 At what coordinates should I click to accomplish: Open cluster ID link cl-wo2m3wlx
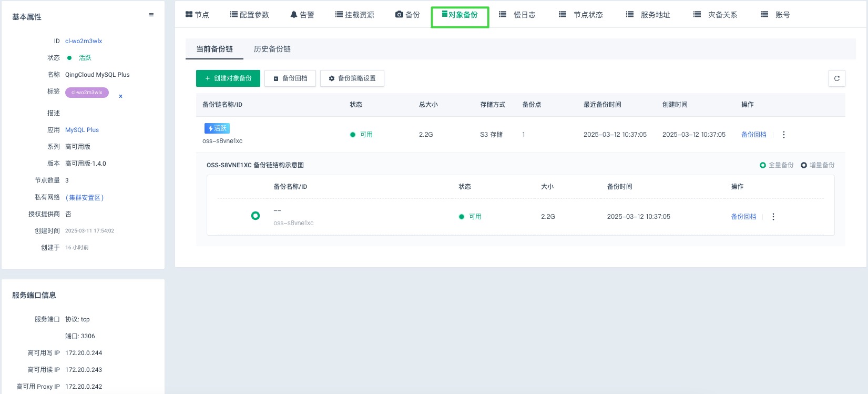coord(84,41)
